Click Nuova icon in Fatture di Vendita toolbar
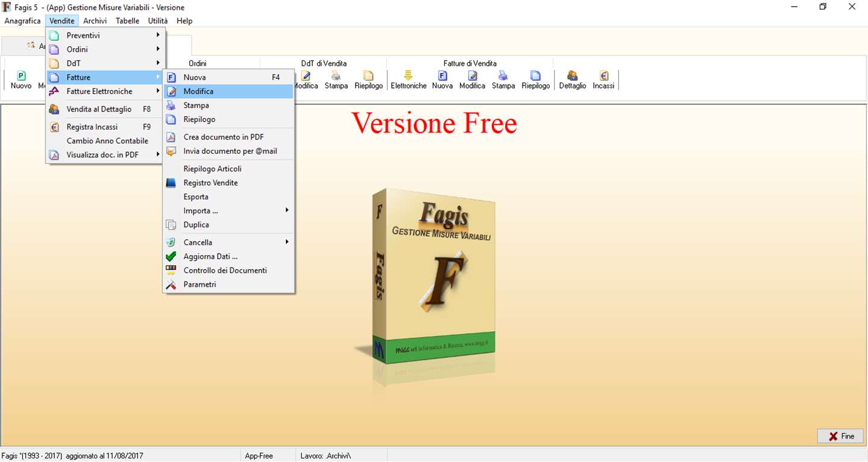 click(x=442, y=80)
